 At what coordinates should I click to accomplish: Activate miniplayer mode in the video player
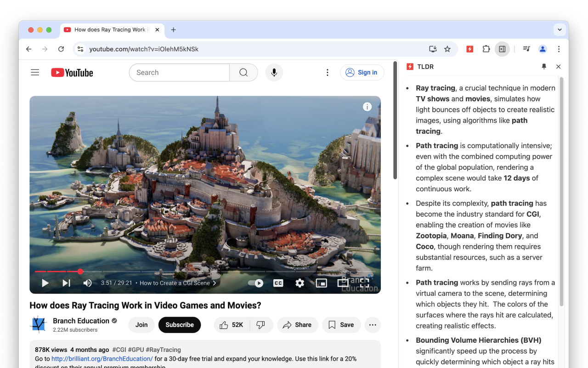click(x=321, y=283)
